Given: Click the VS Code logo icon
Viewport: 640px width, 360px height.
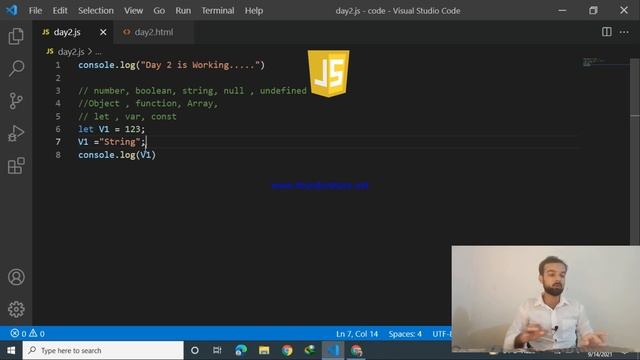Looking at the screenshot, I should tap(12, 10).
